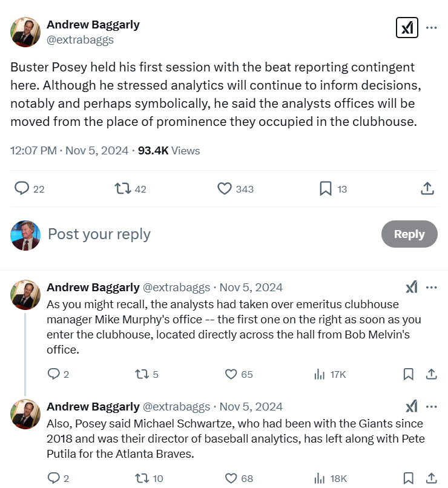Open more options menu on main post
Image resolution: width=448 pixels, height=488 pixels.
tap(432, 28)
